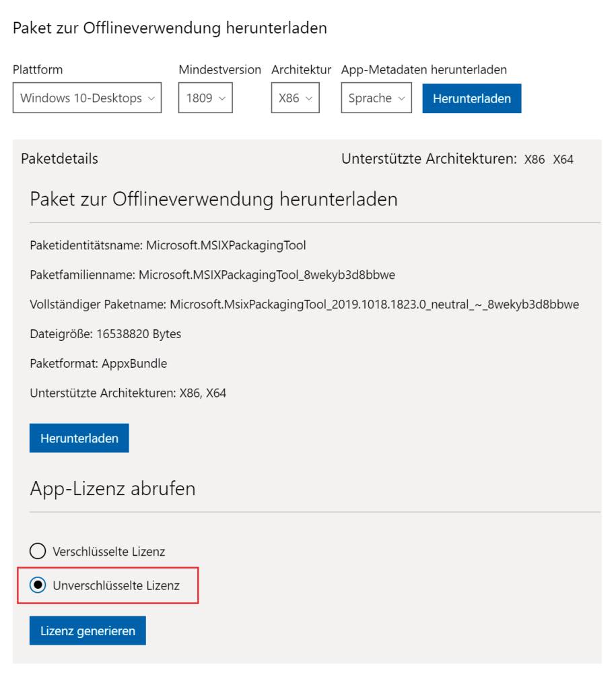Image resolution: width=616 pixels, height=679 pixels.
Task: Click the X86 label in the Paketdetails header
Action: (x=535, y=160)
